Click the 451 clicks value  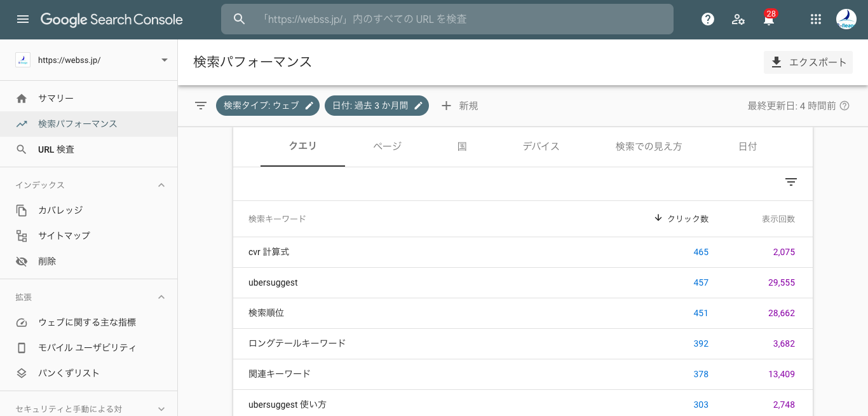(x=701, y=314)
